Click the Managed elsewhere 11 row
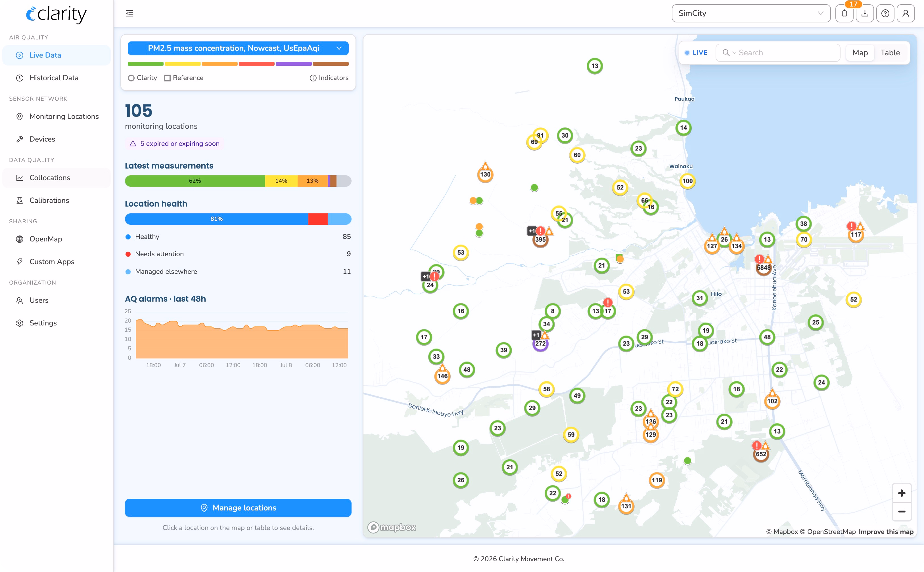 [x=238, y=272]
